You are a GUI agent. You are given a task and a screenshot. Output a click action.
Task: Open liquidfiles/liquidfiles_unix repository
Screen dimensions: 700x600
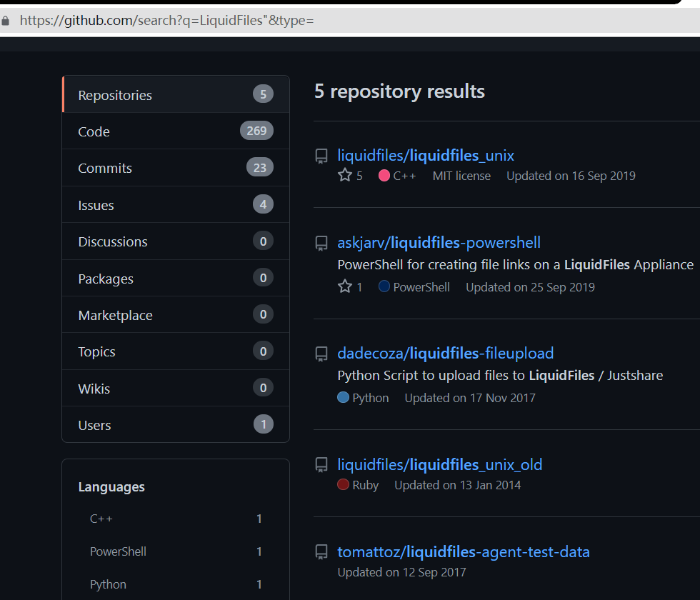tap(426, 156)
